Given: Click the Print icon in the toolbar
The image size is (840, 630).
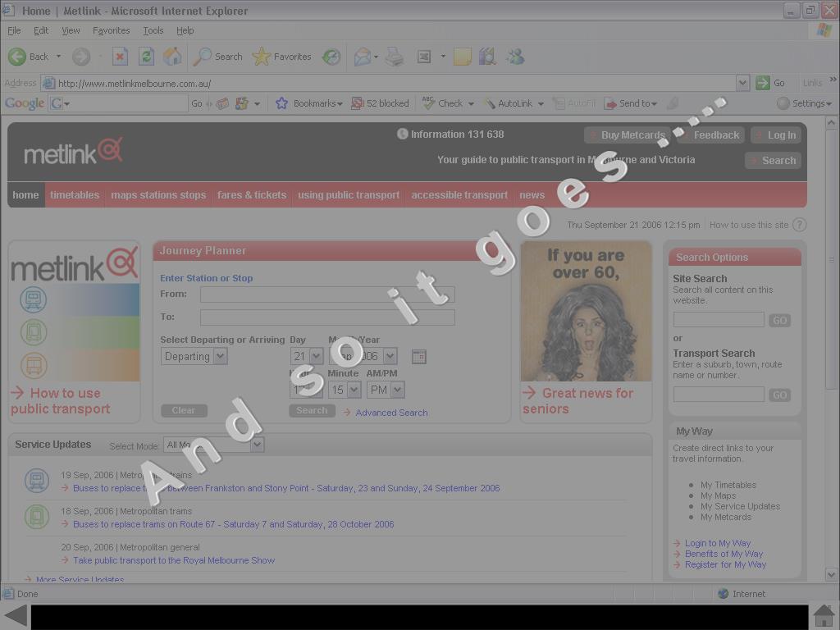Looking at the screenshot, I should pyautogui.click(x=395, y=57).
